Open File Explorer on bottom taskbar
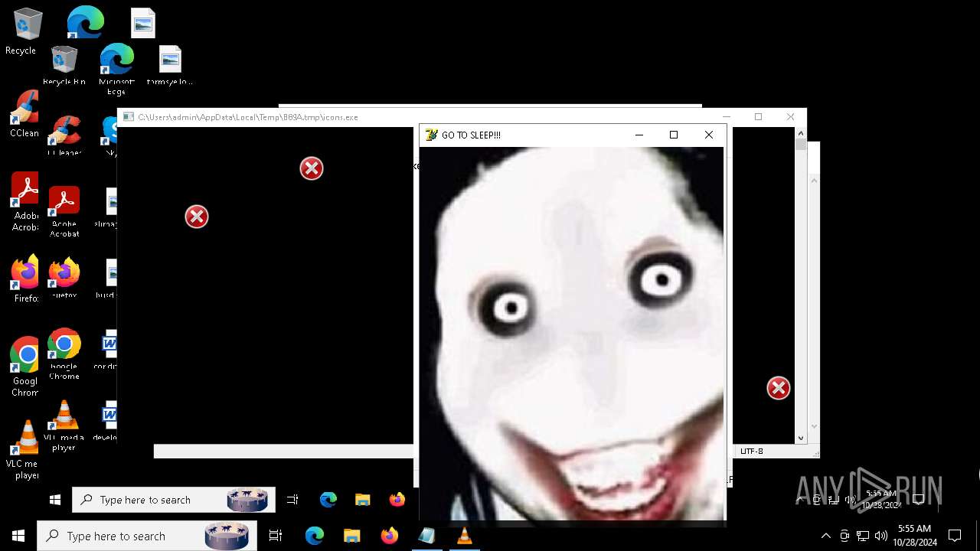The height and width of the screenshot is (551, 980). pyautogui.click(x=351, y=536)
